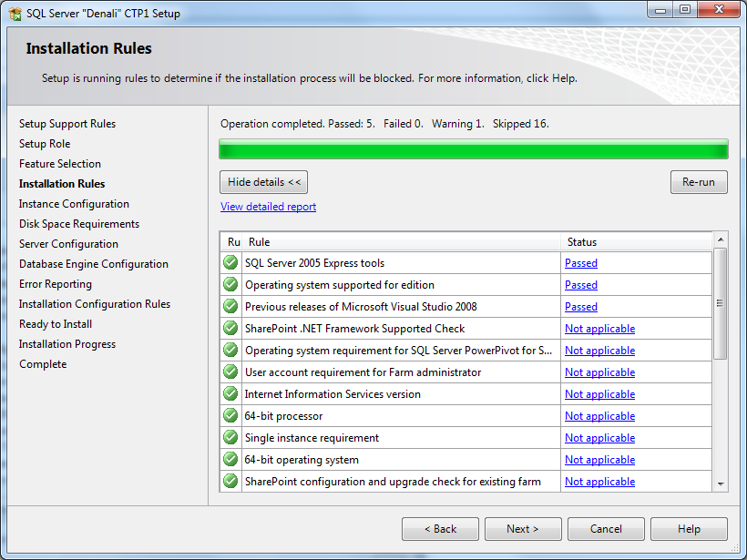Click Not applicable link for Farm administrator rule
747x560 pixels.
(x=599, y=372)
